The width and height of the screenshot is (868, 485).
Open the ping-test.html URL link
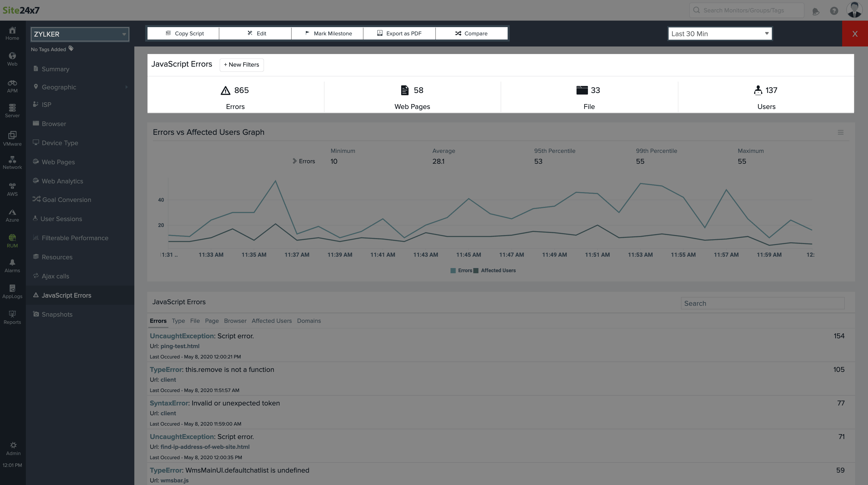pos(180,346)
